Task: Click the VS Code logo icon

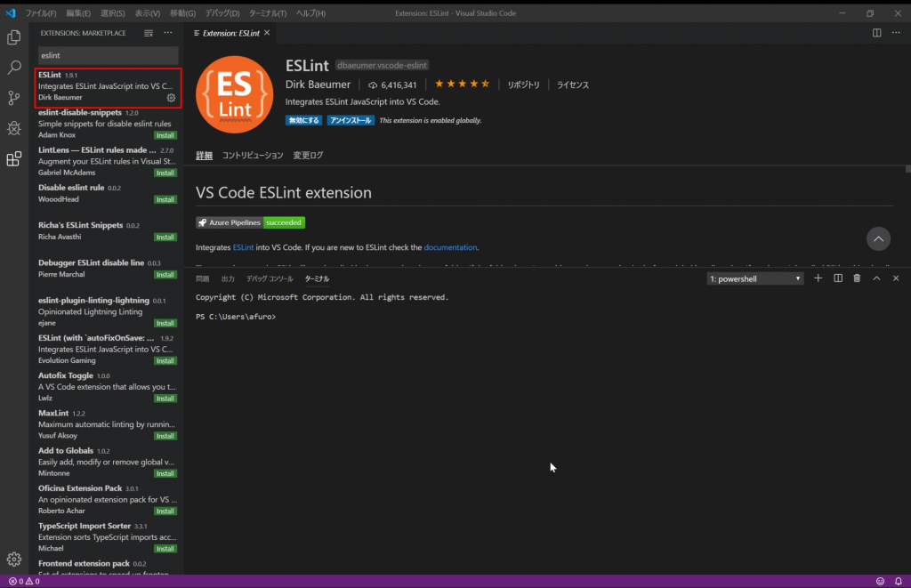Action: pyautogui.click(x=11, y=12)
